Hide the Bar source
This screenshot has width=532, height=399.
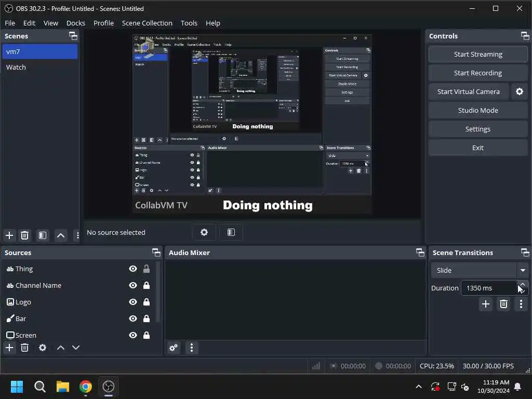133,318
